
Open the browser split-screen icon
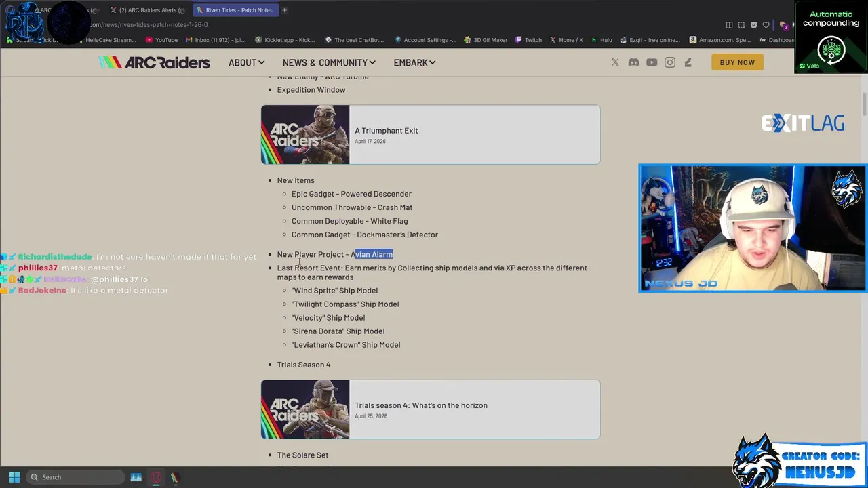pos(729,25)
